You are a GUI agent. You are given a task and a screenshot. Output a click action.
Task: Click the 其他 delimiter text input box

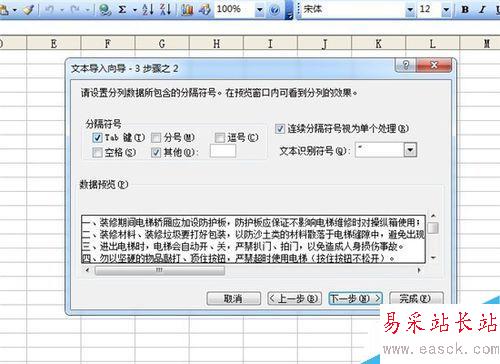point(223,151)
